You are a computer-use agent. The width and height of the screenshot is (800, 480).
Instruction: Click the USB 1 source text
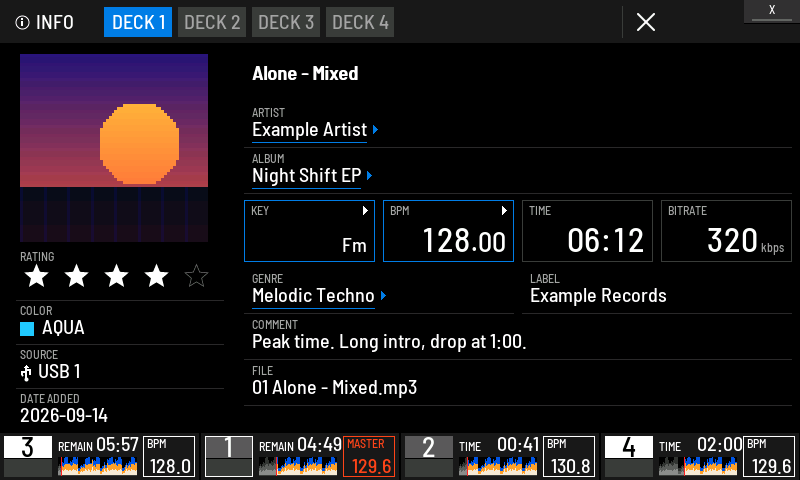point(59,372)
